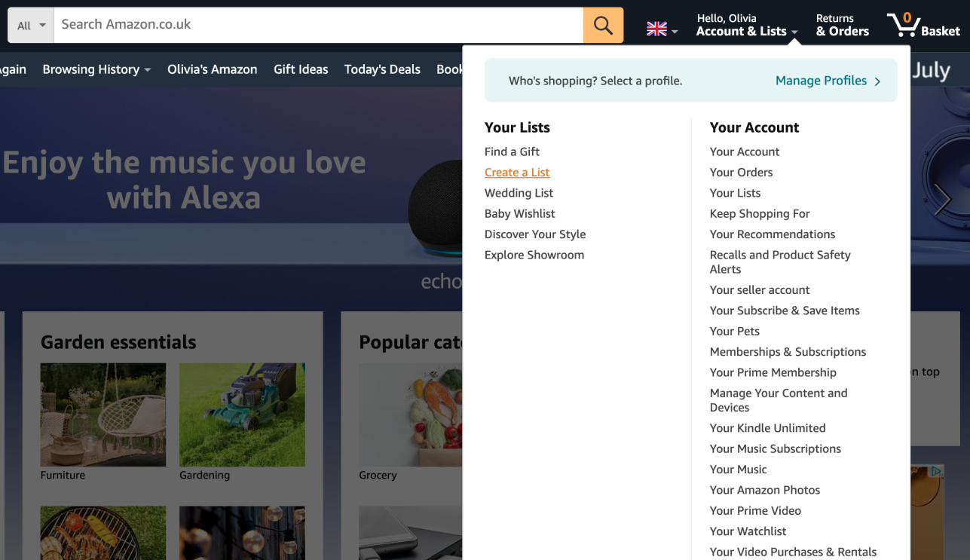Open Your Music Subscriptions
970x560 pixels.
pos(775,448)
